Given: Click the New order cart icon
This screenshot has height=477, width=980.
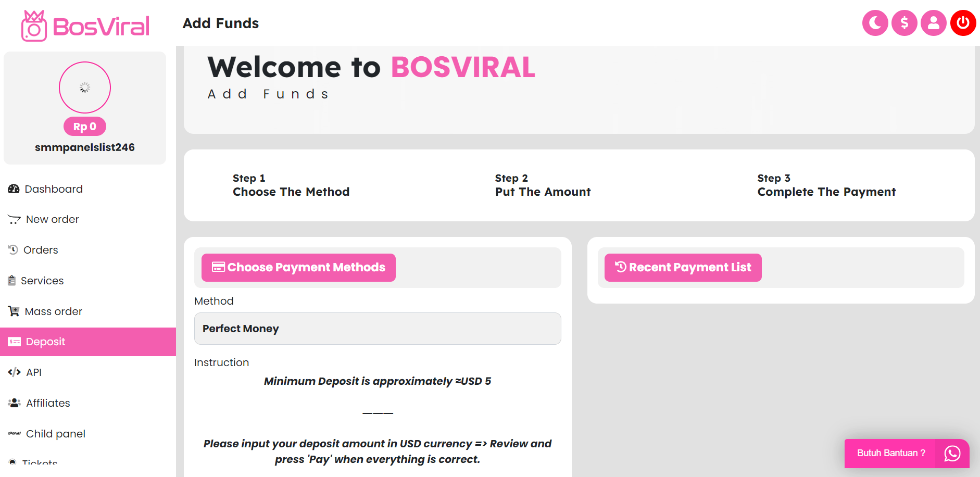Looking at the screenshot, I should (x=14, y=219).
